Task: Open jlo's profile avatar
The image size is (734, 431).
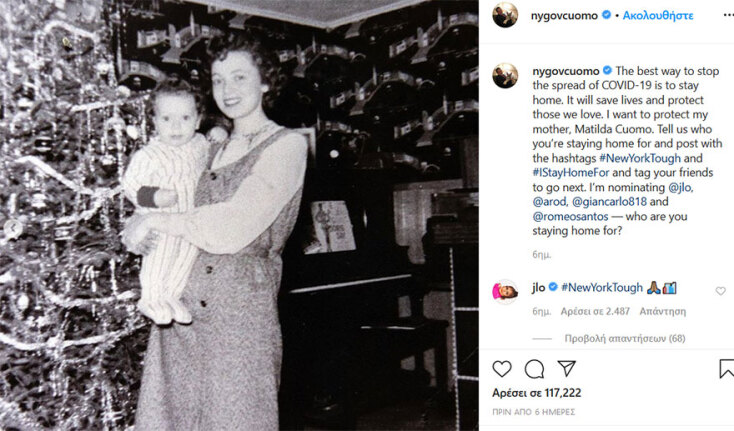Action: (505, 292)
